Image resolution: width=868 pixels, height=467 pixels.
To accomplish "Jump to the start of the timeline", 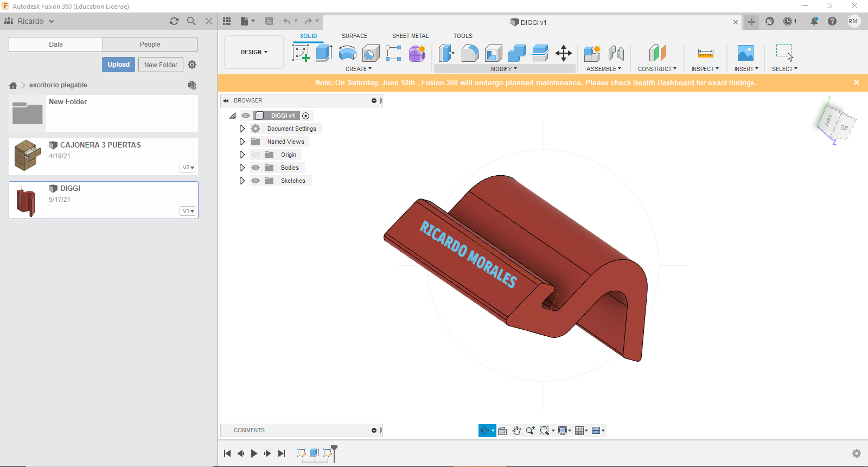I will click(x=227, y=453).
